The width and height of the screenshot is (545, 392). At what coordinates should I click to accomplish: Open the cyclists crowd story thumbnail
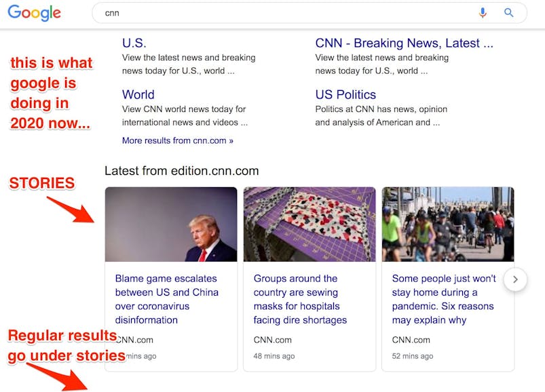[448, 224]
